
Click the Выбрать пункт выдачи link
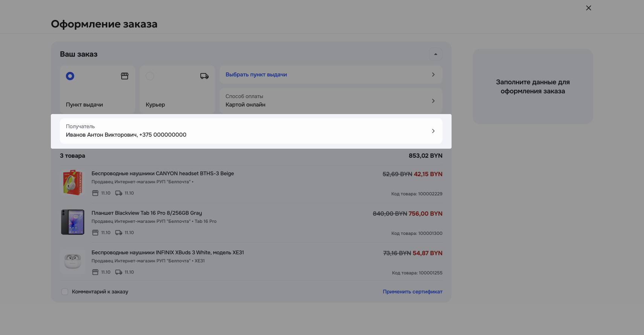pos(256,75)
